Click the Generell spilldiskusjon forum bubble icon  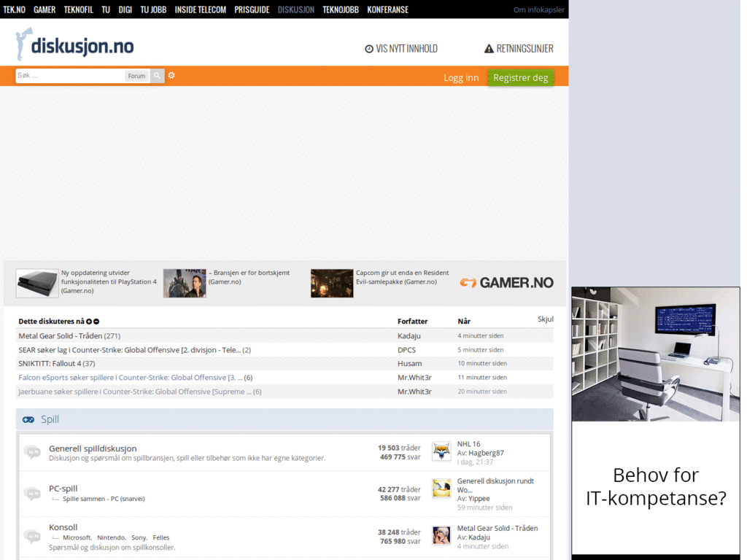click(x=31, y=452)
